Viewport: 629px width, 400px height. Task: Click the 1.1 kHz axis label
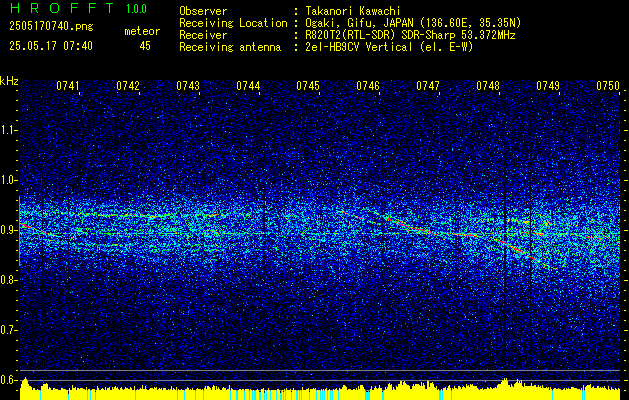coord(9,130)
